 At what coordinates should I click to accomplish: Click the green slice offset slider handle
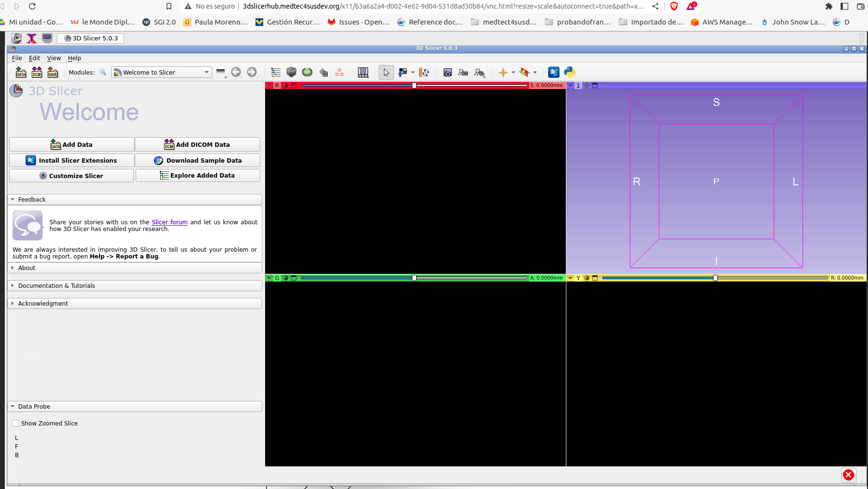click(x=414, y=278)
